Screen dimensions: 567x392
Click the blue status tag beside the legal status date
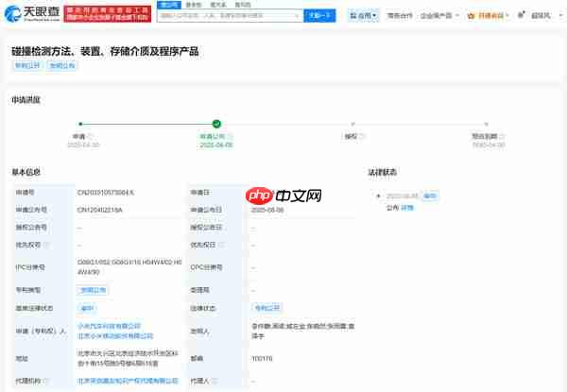click(x=430, y=196)
